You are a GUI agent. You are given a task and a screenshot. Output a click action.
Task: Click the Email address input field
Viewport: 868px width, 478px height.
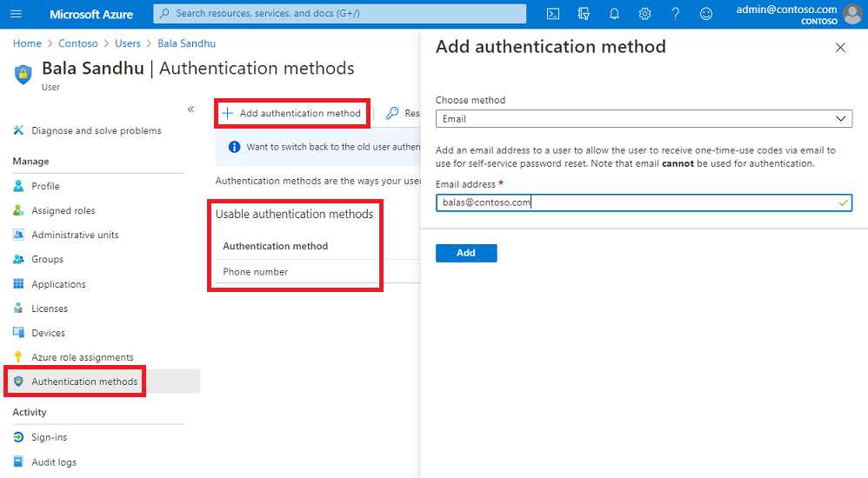[x=644, y=202]
